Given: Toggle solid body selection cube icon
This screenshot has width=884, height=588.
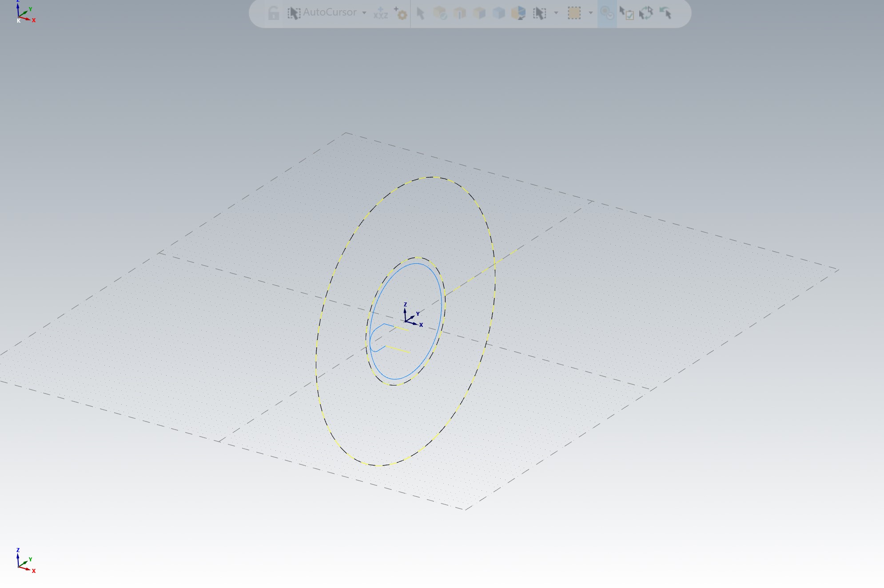Looking at the screenshot, I should [x=440, y=13].
